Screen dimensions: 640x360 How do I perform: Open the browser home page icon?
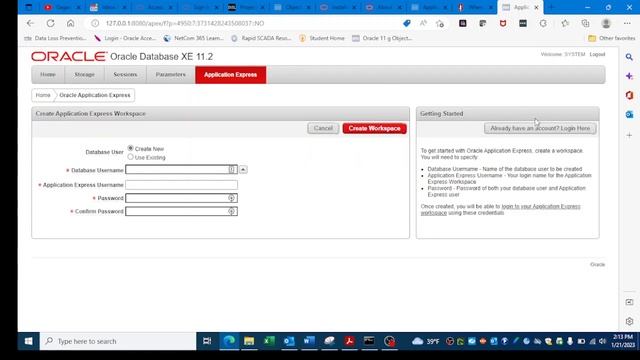(70, 23)
